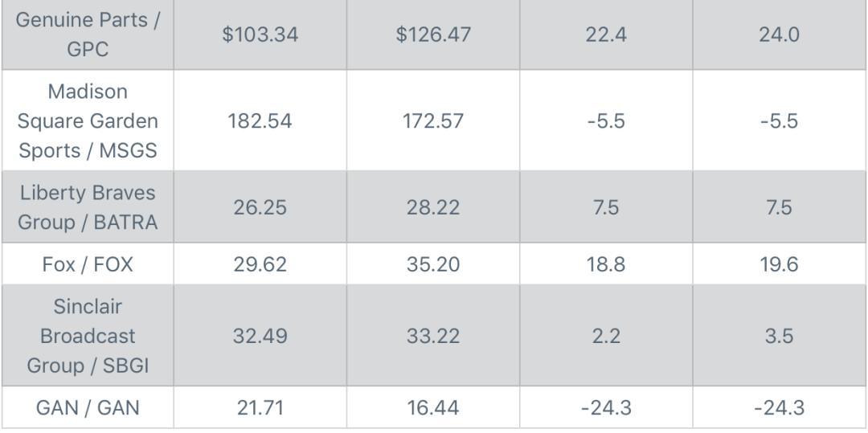Click the 28.22 value cell
Viewport: 868px width, 433px height.
[x=433, y=206]
